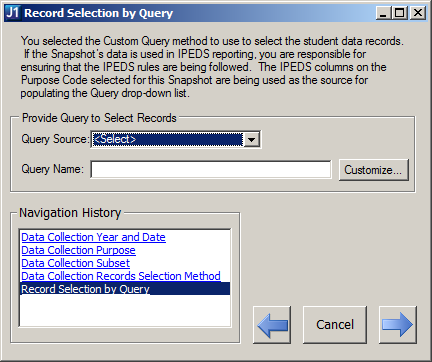432x362 pixels.
Task: Select the Query Source combo box field
Action: pyautogui.click(x=176, y=139)
